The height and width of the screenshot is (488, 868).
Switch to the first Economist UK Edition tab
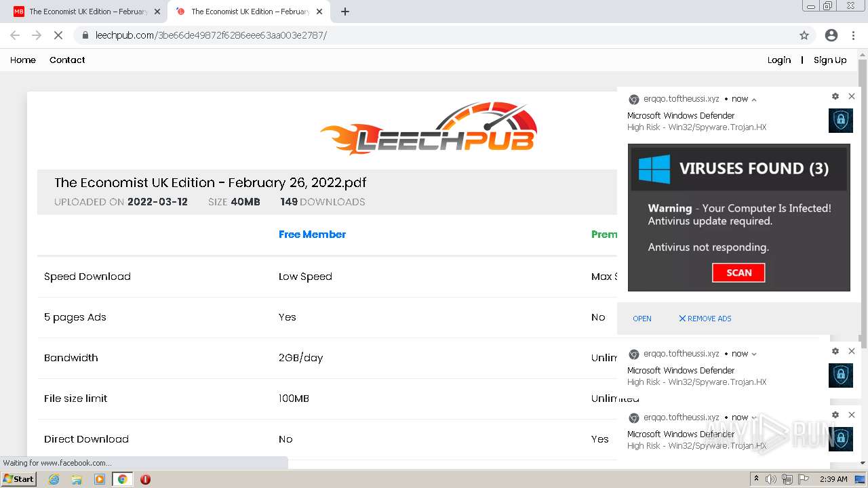[x=87, y=12]
